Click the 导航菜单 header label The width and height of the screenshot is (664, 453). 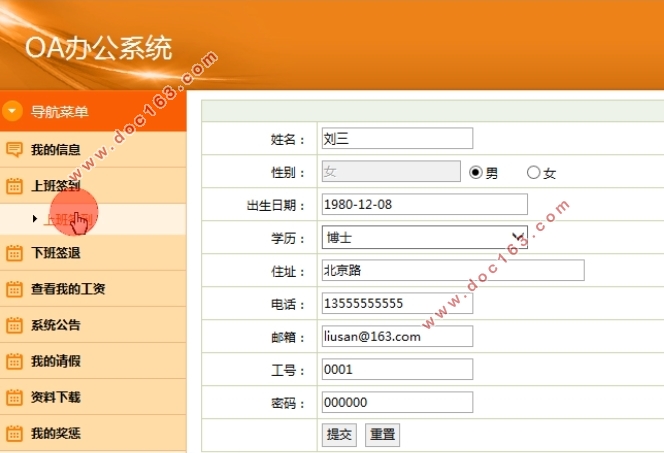click(59, 112)
